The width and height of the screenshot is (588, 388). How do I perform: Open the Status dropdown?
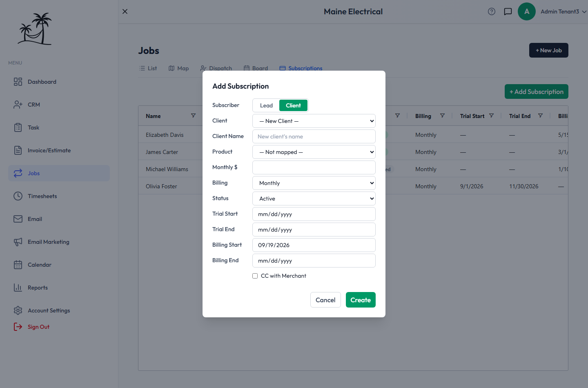tap(314, 198)
